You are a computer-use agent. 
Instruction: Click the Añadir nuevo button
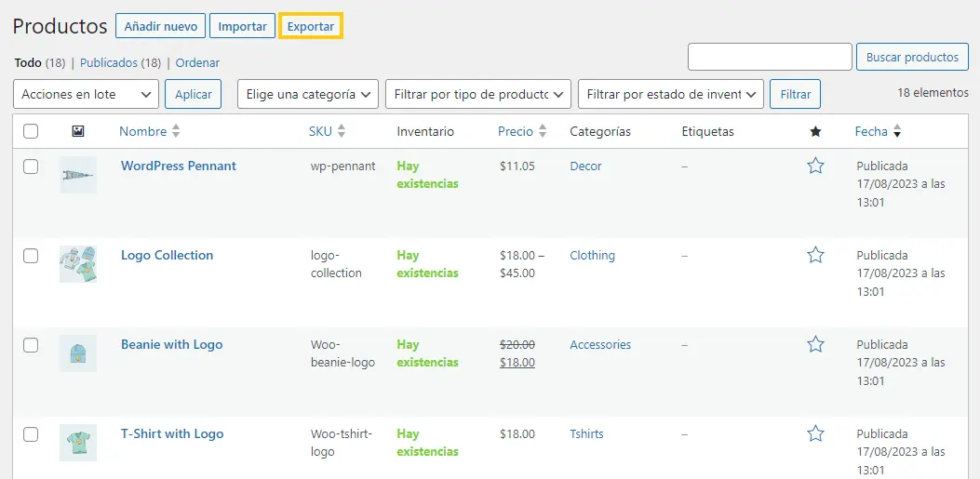coord(161,27)
